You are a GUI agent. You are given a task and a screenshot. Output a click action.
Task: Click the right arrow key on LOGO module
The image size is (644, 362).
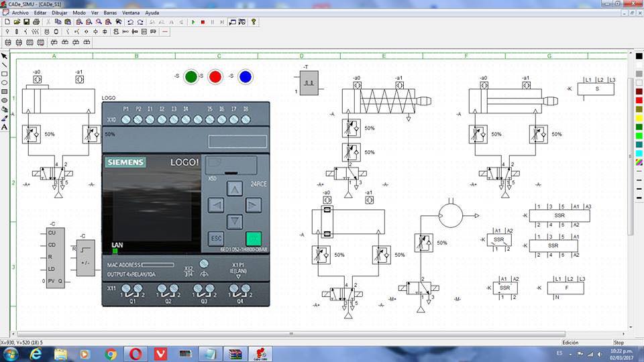coord(254,205)
